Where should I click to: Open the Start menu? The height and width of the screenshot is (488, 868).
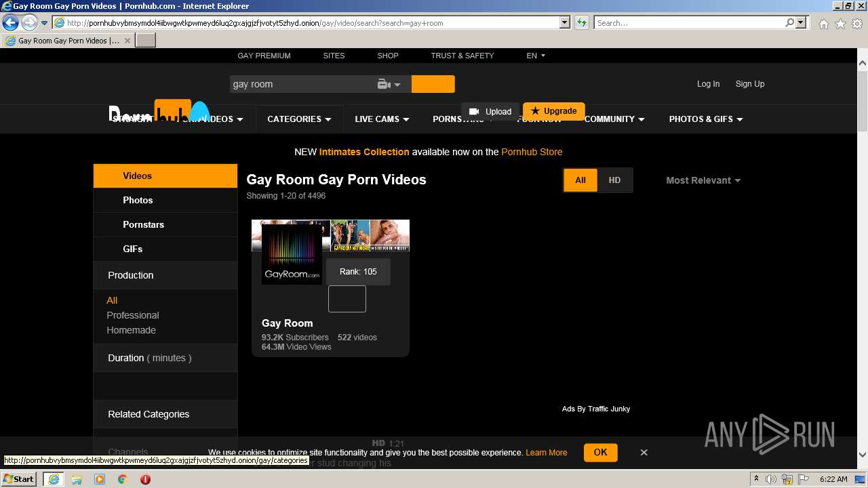coord(18,479)
